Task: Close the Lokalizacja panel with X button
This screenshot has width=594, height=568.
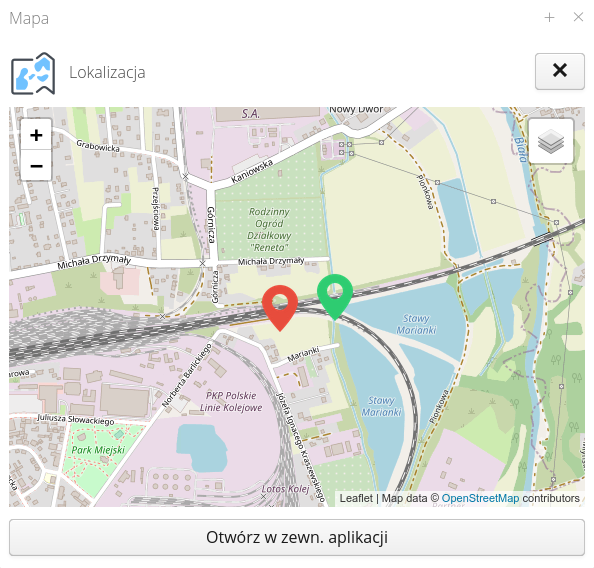Action: (560, 71)
